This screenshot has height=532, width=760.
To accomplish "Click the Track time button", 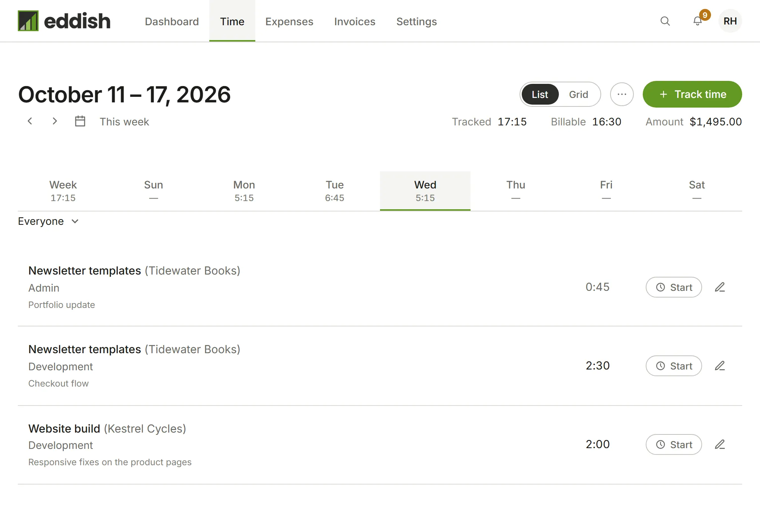I will (x=692, y=94).
